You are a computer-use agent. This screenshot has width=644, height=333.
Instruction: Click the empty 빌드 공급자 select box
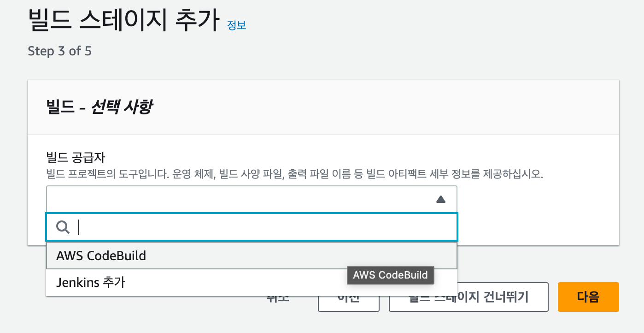(x=252, y=199)
